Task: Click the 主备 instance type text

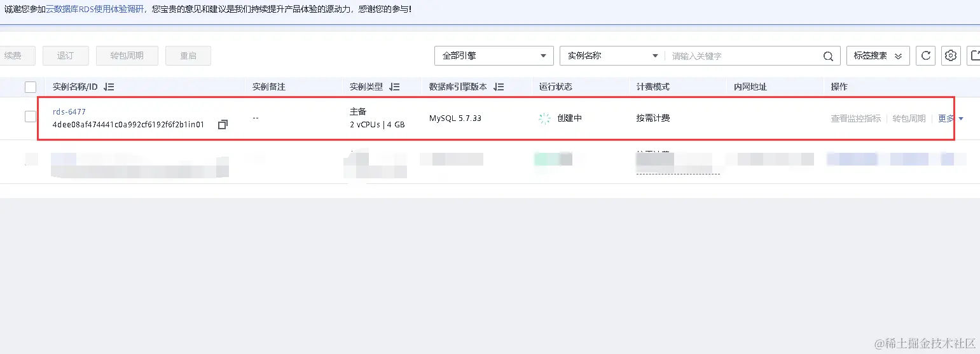Action: tap(358, 112)
